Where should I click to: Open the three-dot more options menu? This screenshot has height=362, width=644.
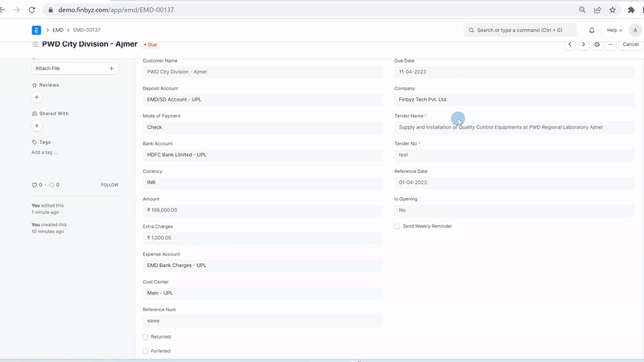(609, 44)
